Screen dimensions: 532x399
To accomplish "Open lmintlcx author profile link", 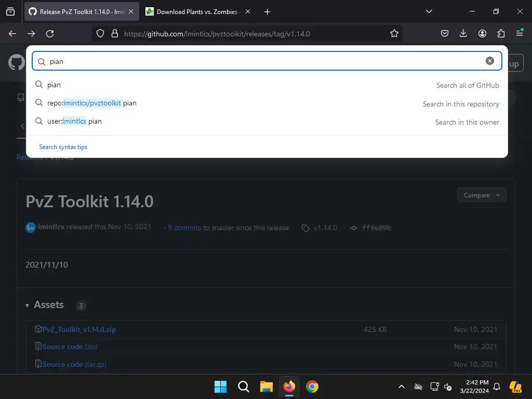I will [x=51, y=227].
